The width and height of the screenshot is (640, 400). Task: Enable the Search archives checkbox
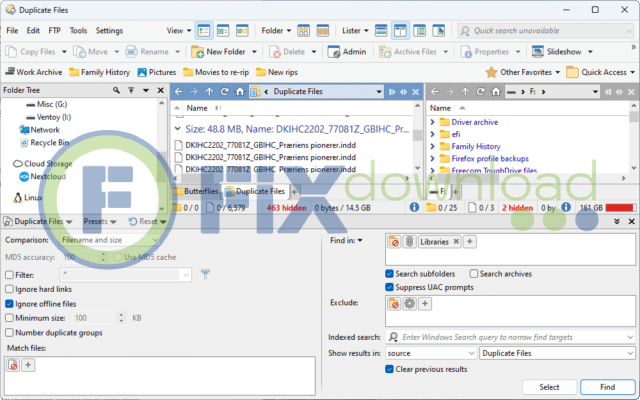474,273
